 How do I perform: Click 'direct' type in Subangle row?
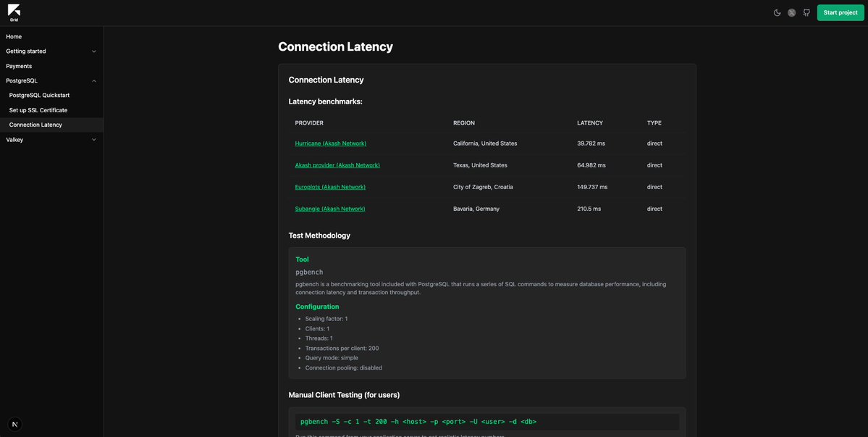coord(654,209)
